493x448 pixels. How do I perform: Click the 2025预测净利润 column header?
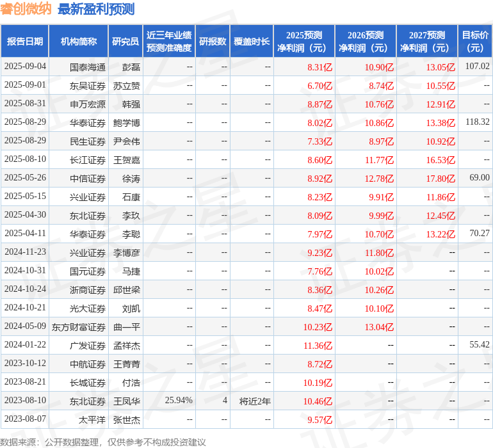303,42
